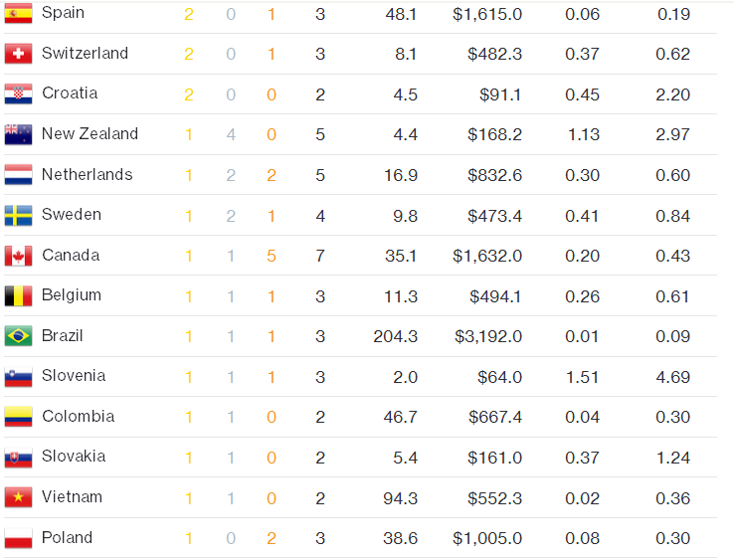
Task: Click Canada's bronze medal count 5
Action: [272, 256]
